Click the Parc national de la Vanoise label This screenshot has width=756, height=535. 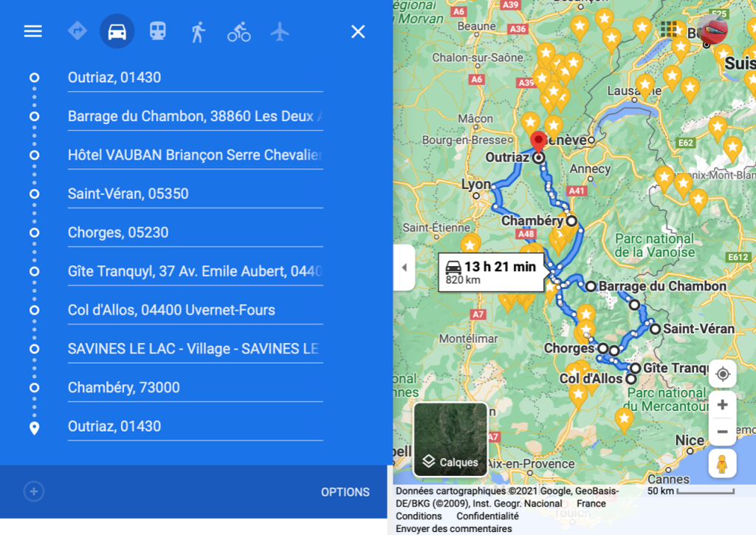point(655,245)
